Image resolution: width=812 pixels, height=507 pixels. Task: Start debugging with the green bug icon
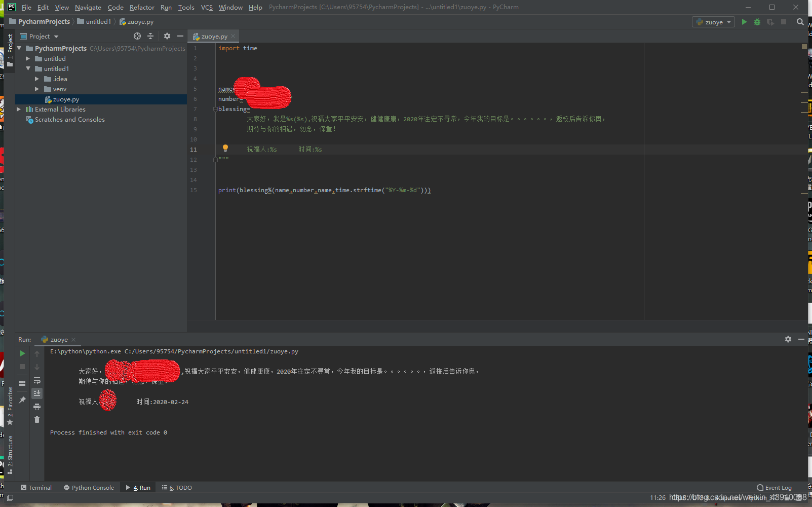pyautogui.click(x=757, y=22)
